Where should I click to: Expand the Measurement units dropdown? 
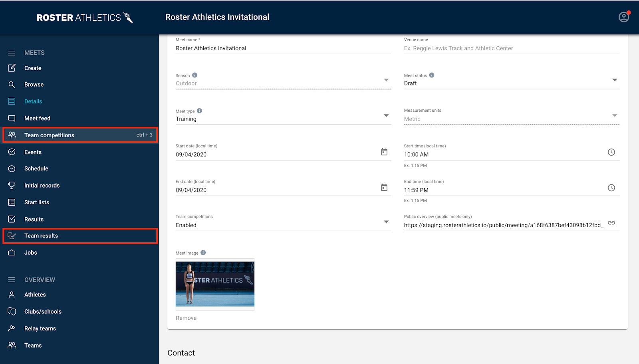point(614,115)
